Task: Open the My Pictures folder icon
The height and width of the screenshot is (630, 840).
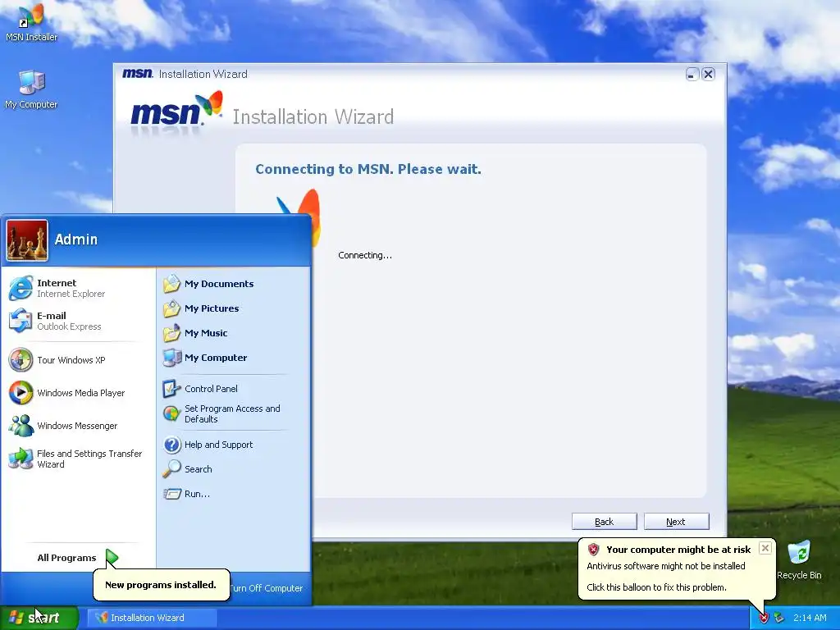Action: tap(171, 308)
